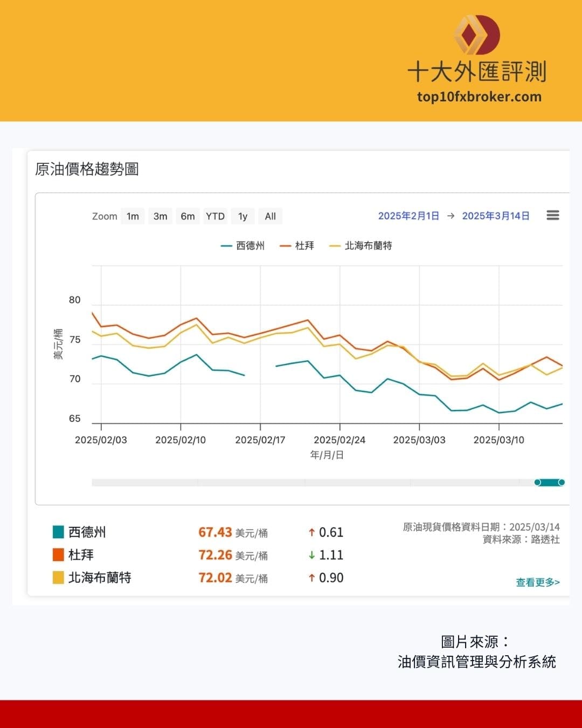Open the end date picker showing 2025年3月14日

496,215
